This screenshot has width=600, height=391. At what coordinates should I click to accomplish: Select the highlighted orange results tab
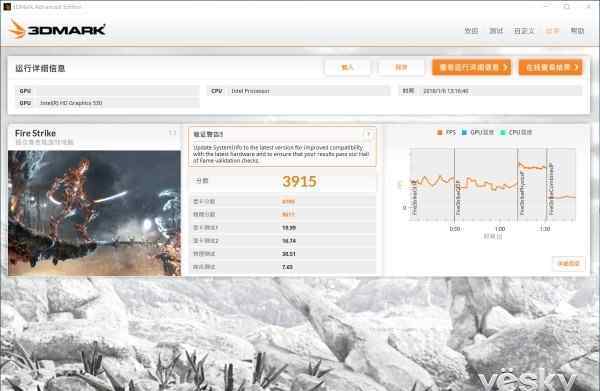(552, 31)
